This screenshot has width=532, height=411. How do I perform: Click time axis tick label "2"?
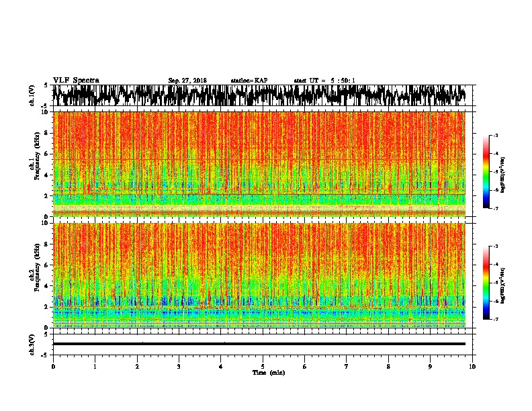pyautogui.click(x=137, y=367)
